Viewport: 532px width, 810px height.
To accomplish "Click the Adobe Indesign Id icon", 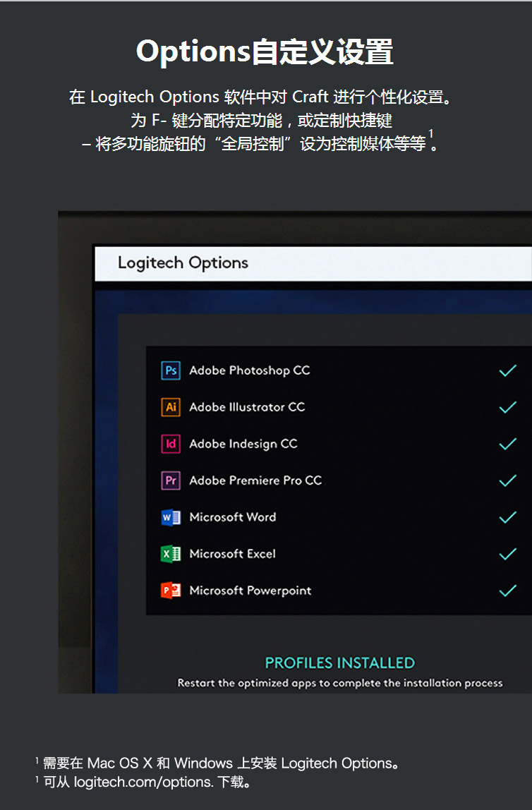I will point(171,444).
